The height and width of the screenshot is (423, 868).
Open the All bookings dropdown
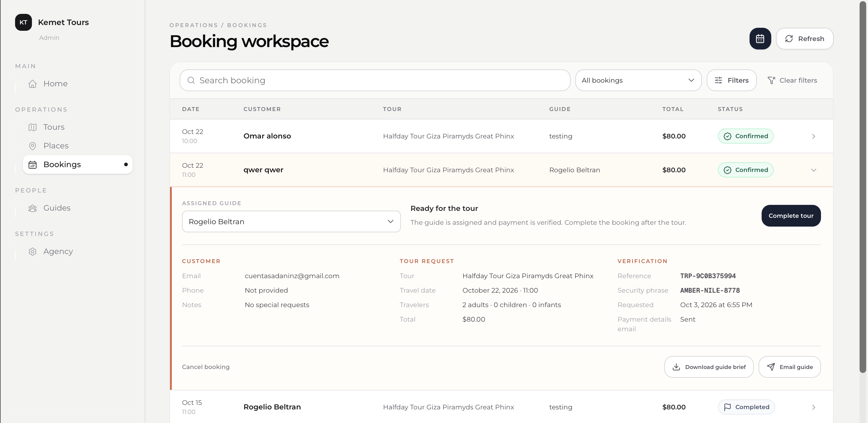(638, 80)
